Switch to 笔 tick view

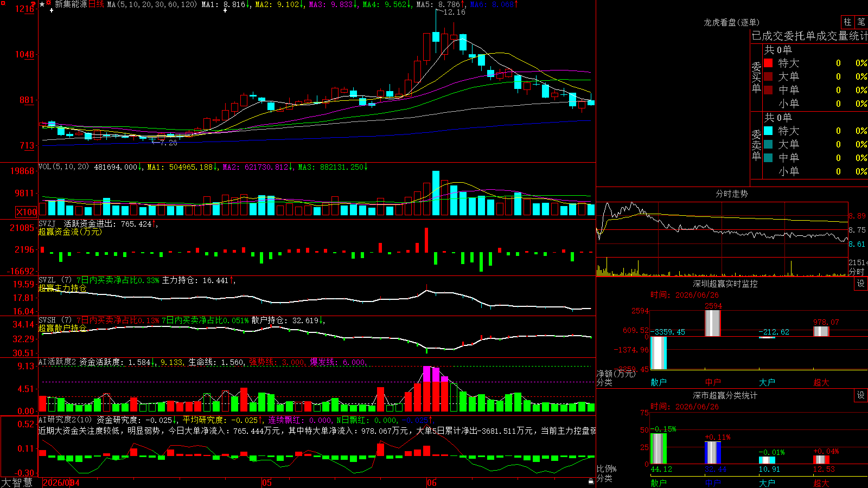pos(861,22)
